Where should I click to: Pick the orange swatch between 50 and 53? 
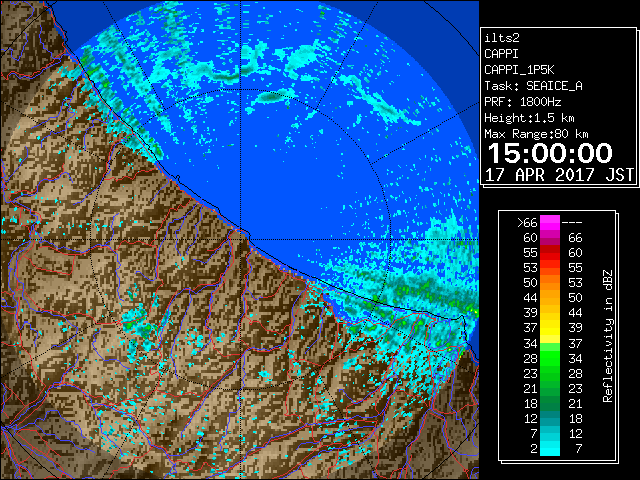(x=550, y=283)
